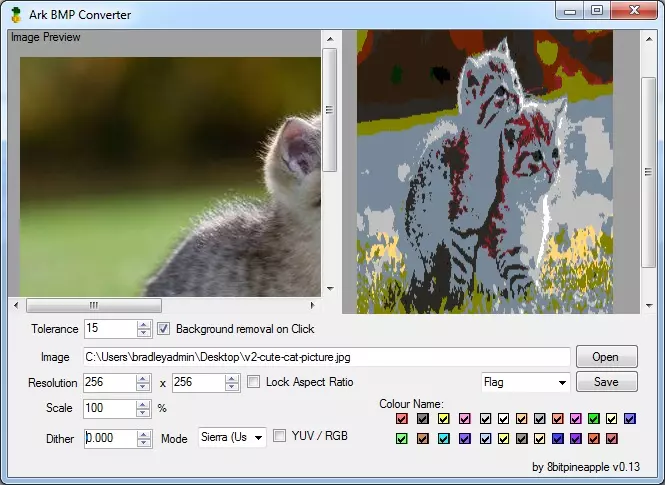This screenshot has height=485, width=665.
Task: Toggle the bright green swatch in top row
Action: [x=594, y=419]
